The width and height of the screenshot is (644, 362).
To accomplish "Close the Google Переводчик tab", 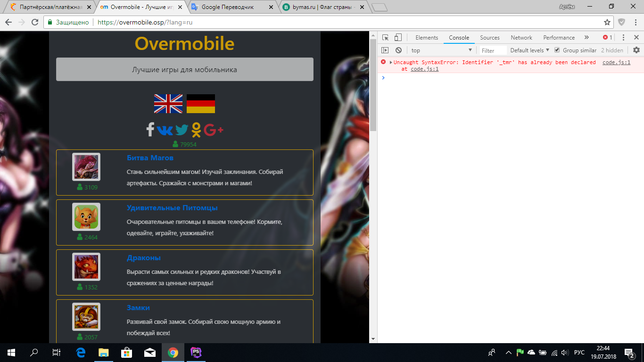I will [x=271, y=7].
